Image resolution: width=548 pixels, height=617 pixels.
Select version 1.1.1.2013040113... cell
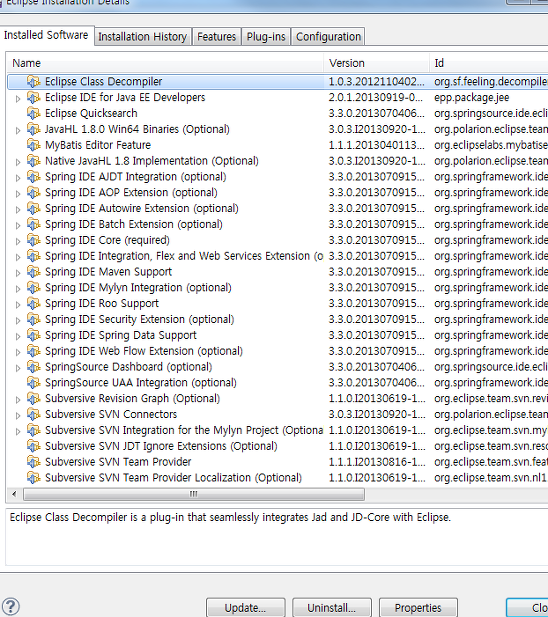click(376, 145)
